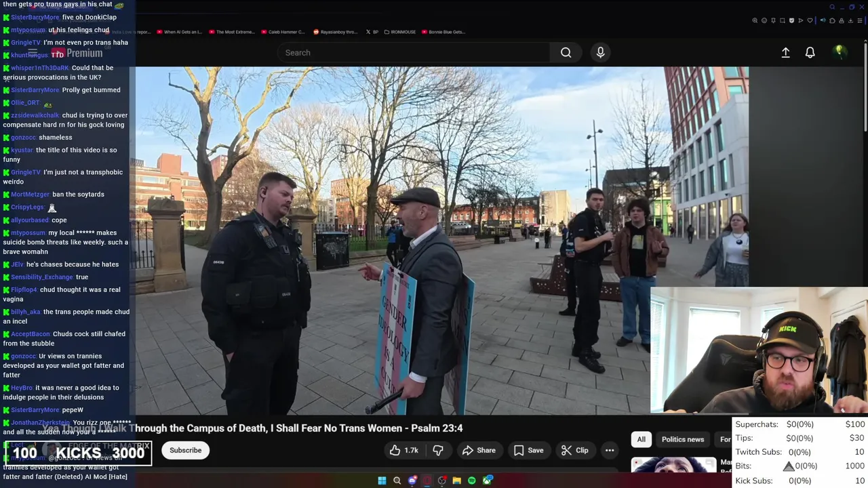Open the X 'BP' bookmark

[372, 32]
